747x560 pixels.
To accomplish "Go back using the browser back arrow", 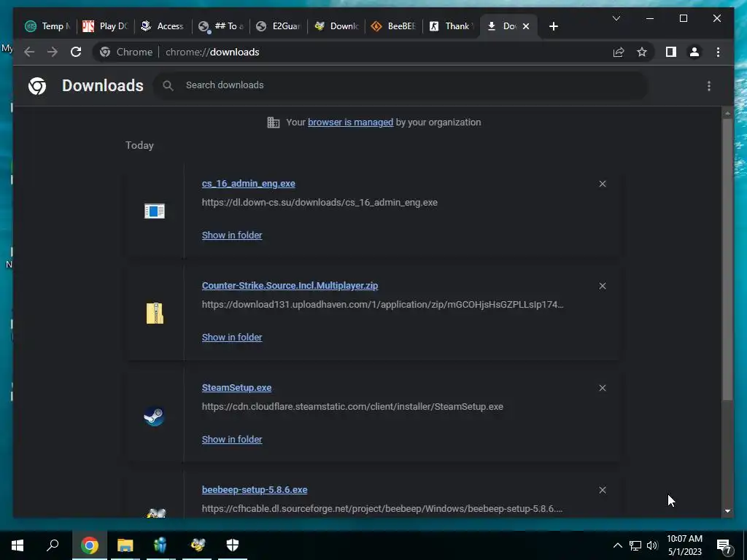I will coord(29,52).
